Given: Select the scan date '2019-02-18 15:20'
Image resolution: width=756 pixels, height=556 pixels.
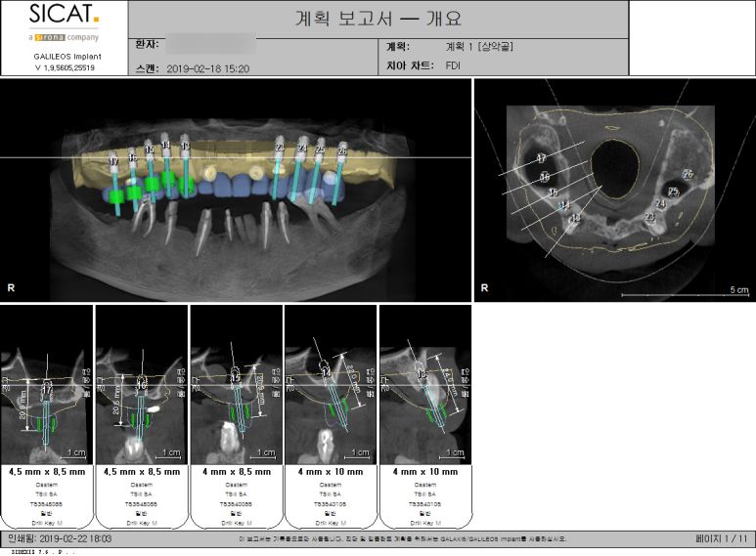Looking at the screenshot, I should coord(207,69).
